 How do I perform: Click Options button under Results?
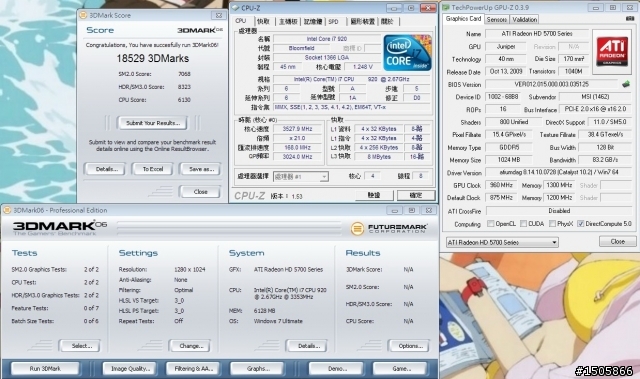click(x=409, y=346)
